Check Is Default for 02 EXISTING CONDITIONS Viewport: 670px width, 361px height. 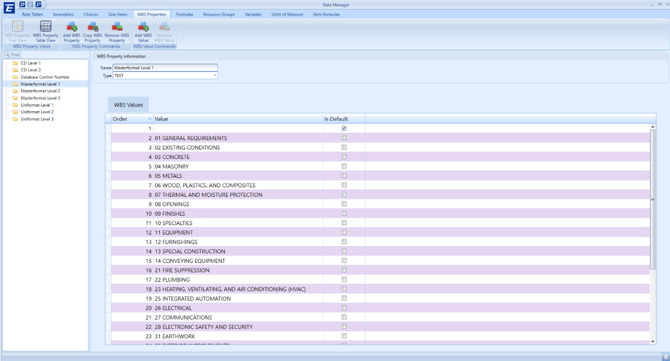[344, 147]
